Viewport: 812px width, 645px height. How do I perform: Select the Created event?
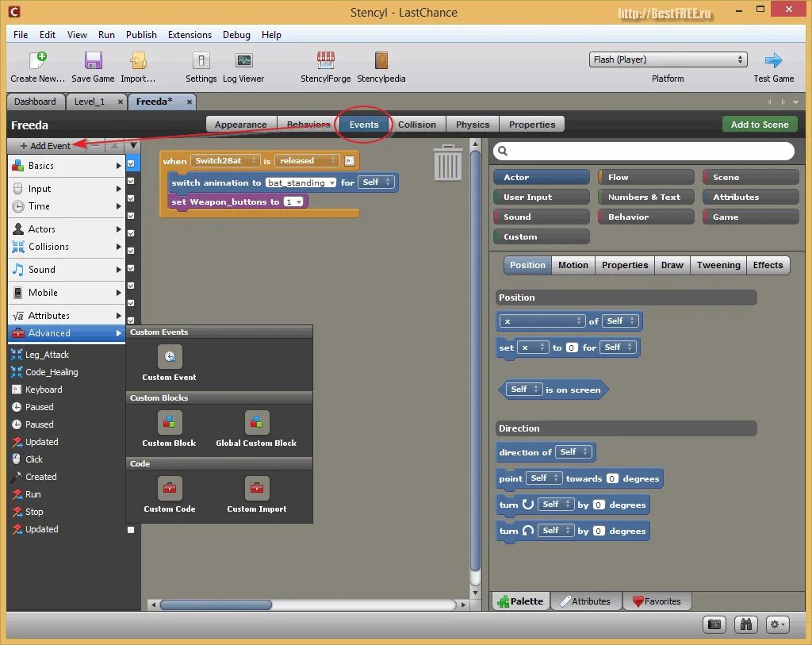click(41, 477)
